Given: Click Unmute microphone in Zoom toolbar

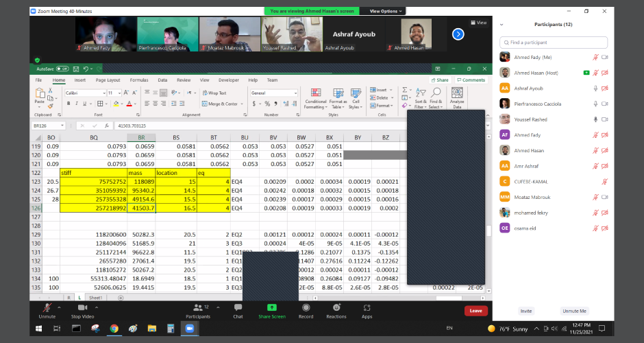Looking at the screenshot, I should coord(47,309).
